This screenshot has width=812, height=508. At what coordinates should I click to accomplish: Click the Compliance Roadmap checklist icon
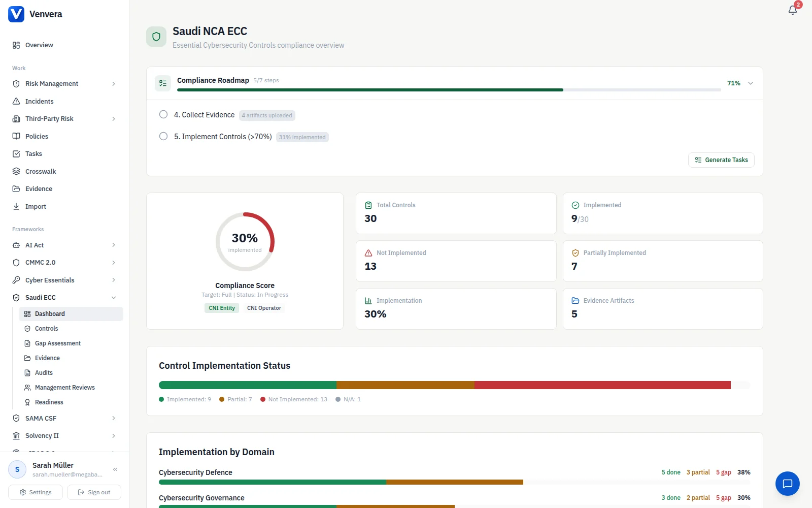(163, 83)
